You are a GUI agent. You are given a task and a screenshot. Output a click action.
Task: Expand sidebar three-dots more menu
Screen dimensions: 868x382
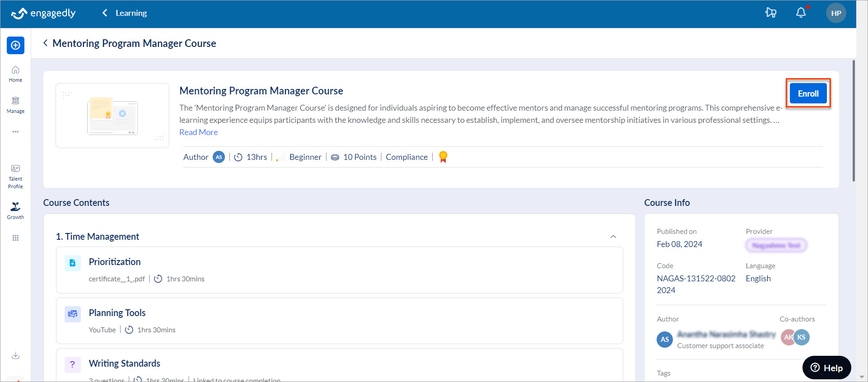tap(15, 132)
